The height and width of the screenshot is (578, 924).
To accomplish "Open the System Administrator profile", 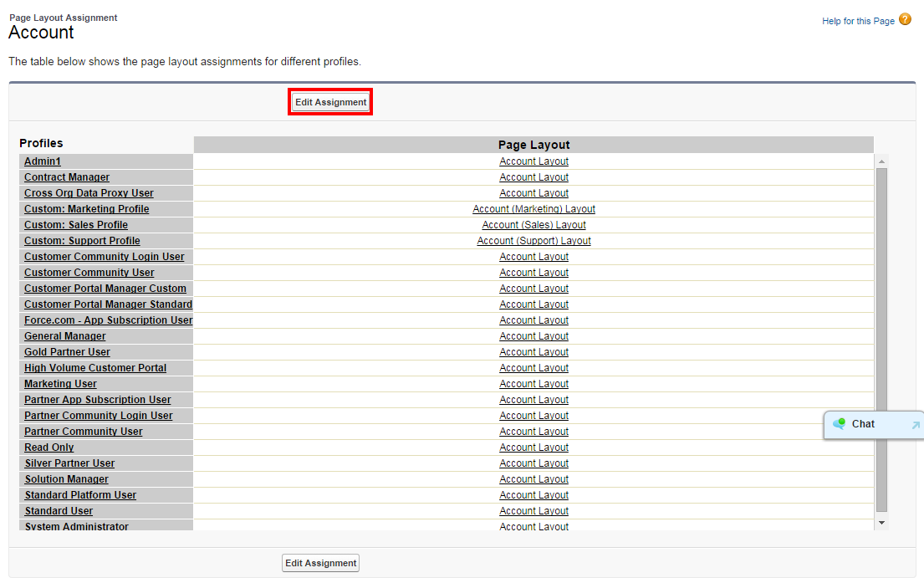I will click(x=76, y=526).
